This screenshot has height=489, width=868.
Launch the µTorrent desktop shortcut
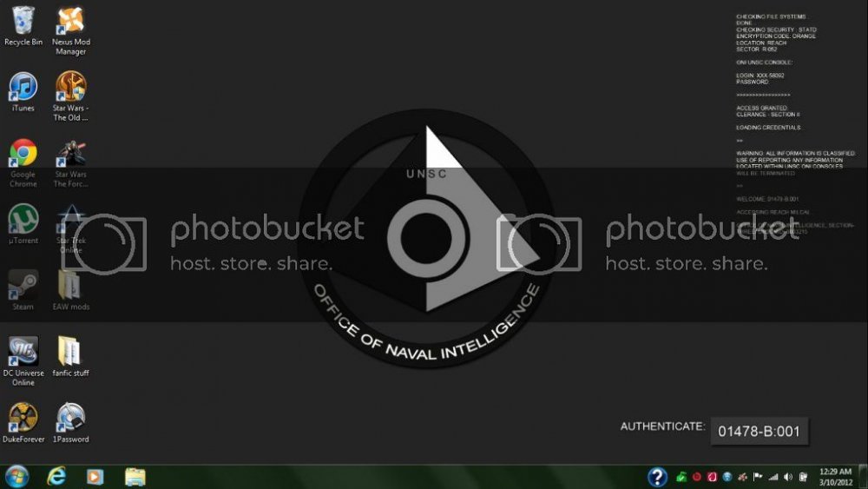[23, 224]
